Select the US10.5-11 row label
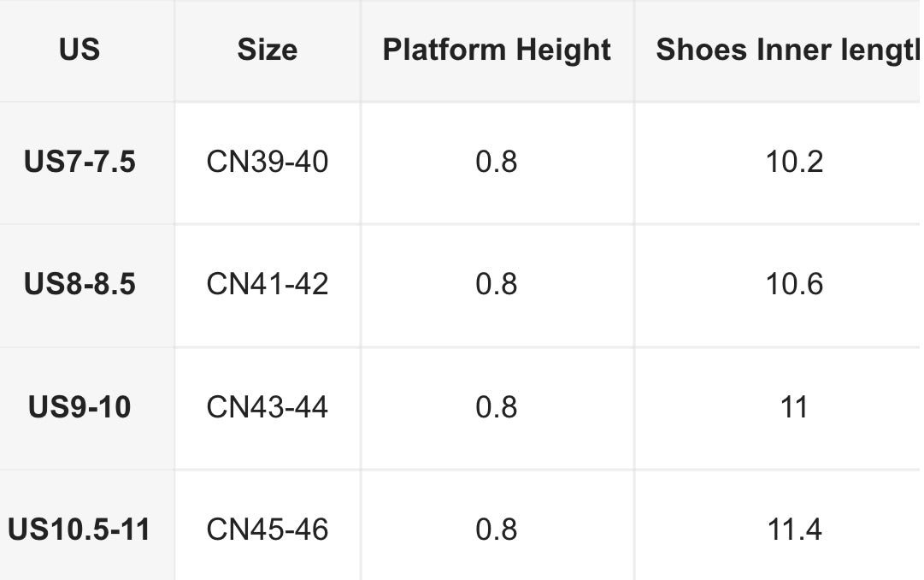Screen dimensions: 924x580 pos(79,530)
